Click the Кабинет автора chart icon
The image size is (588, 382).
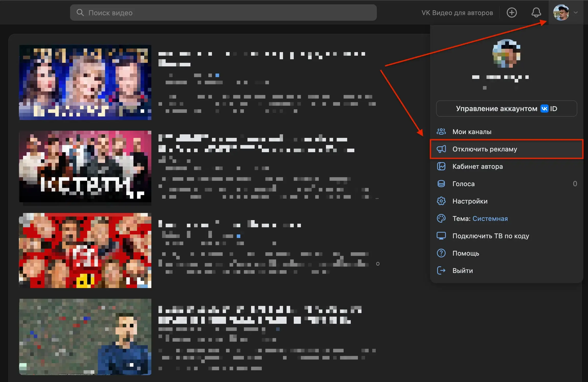pos(441,166)
